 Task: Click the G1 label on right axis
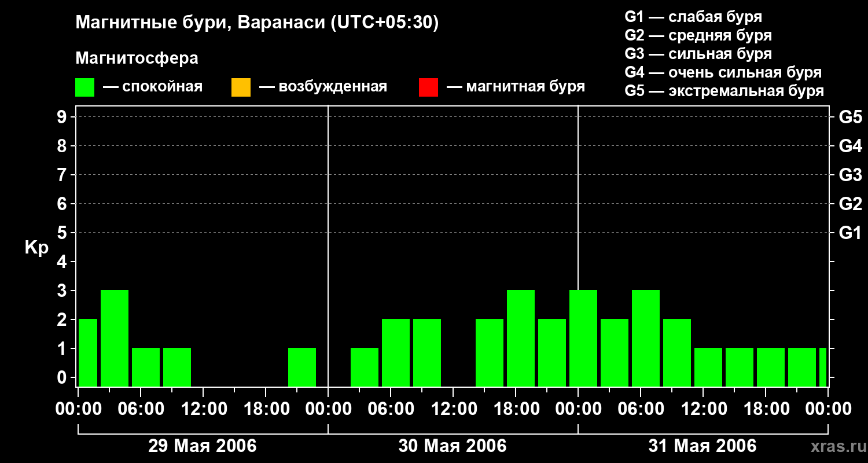[x=851, y=233]
